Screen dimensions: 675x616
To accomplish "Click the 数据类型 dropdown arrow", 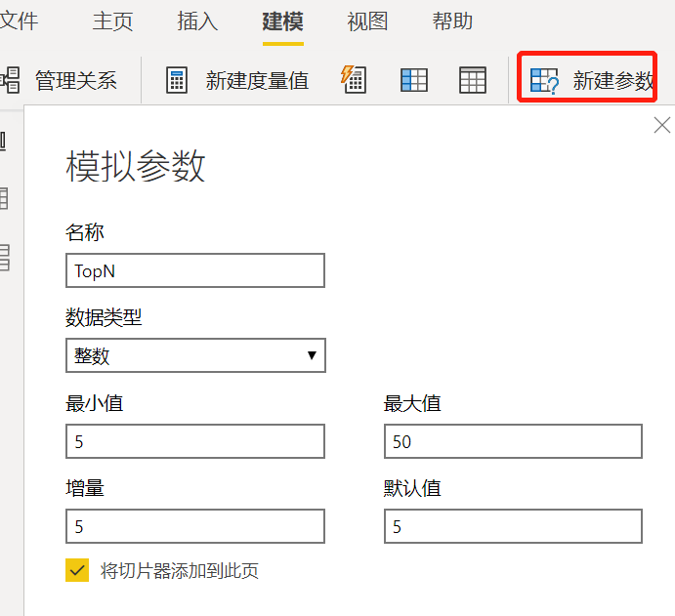I will point(312,355).
